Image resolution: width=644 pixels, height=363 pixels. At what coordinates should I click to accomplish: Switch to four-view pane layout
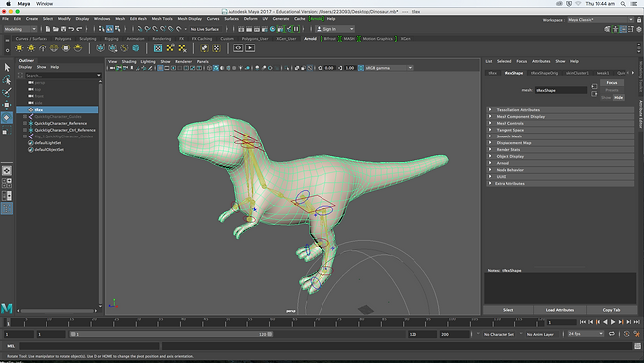(x=7, y=183)
